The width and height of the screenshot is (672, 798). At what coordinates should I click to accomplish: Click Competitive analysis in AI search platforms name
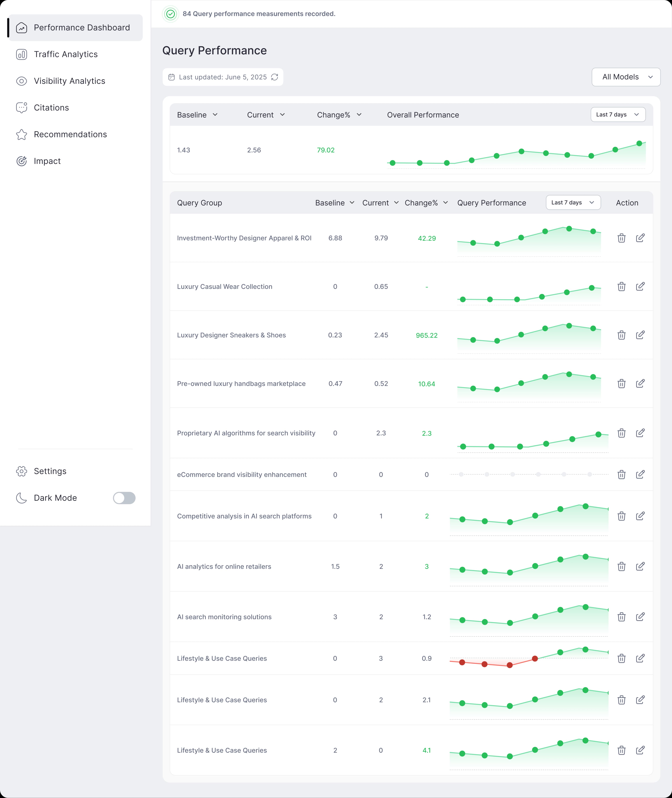pyautogui.click(x=244, y=516)
